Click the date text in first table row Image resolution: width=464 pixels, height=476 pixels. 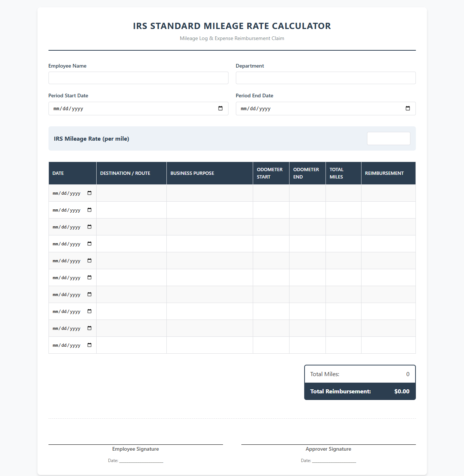66,193
